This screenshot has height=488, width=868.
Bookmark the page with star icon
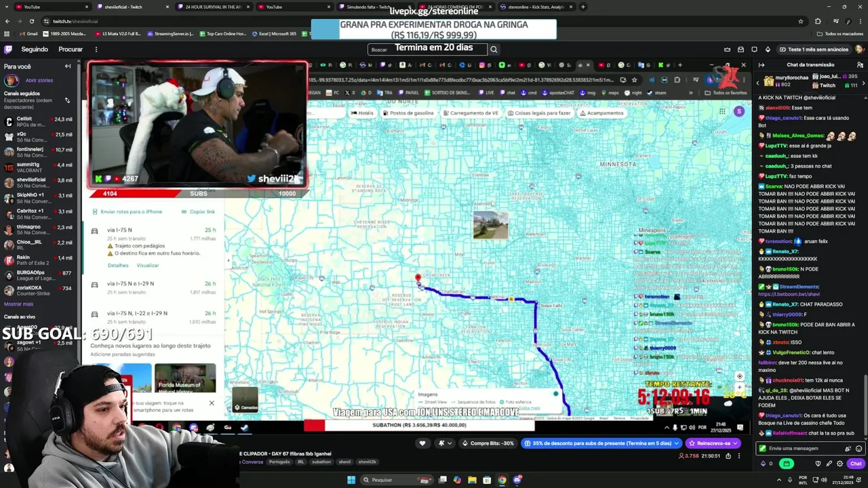[x=800, y=21]
